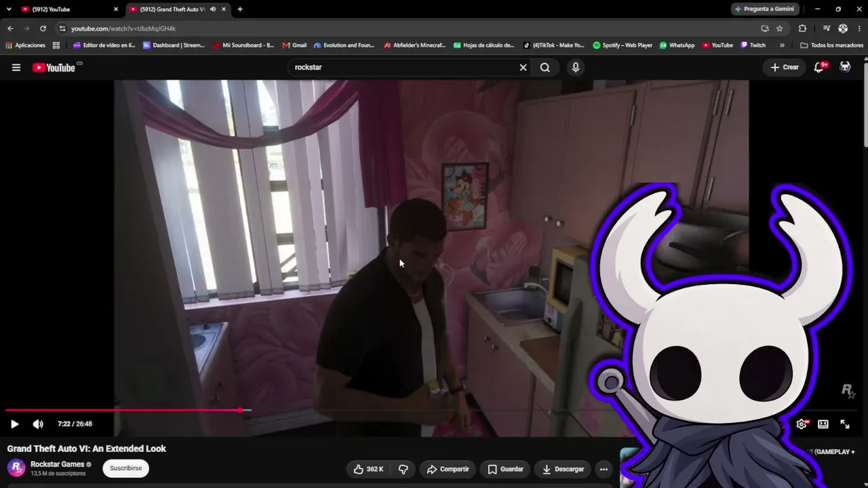Submit search with the magnifier icon
The width and height of the screenshot is (868, 488).
click(x=545, y=67)
